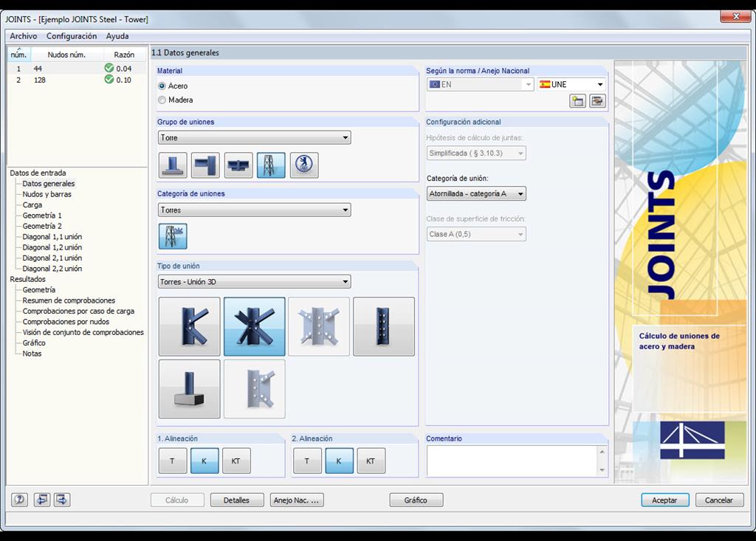Open Categoría de uniones Torres dropdown
Screen dimensions: 756x541
pyautogui.click(x=254, y=210)
